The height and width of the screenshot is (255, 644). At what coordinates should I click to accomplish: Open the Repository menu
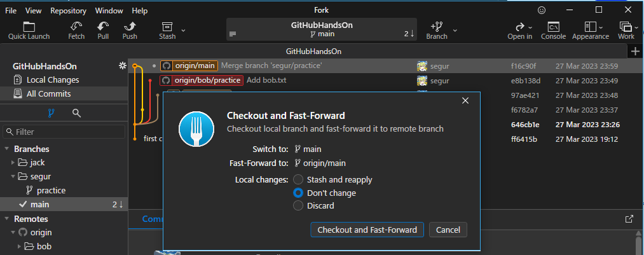(x=68, y=11)
